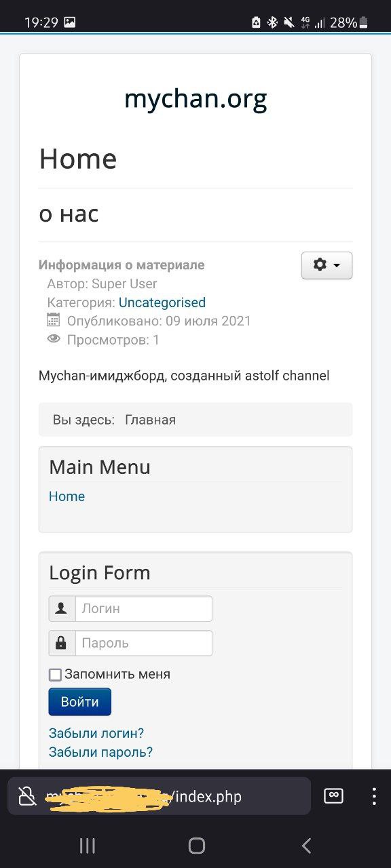Image resolution: width=391 pixels, height=868 pixels.
Task: Tap the Android back button
Action: tap(306, 845)
